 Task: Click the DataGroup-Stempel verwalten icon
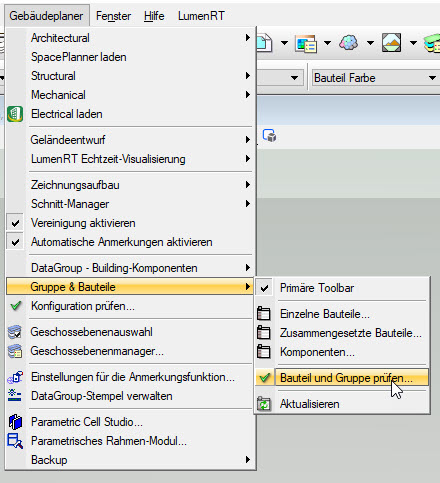[15, 396]
